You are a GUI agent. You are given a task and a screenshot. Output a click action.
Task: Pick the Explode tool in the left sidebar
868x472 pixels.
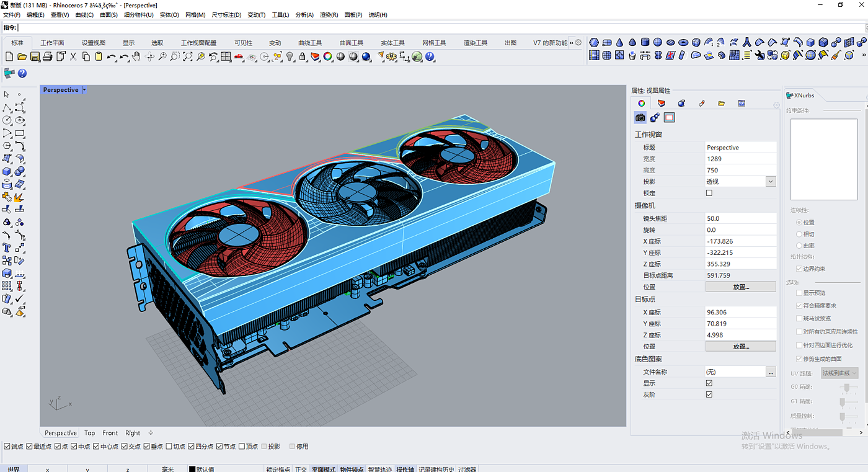pyautogui.click(x=19, y=197)
